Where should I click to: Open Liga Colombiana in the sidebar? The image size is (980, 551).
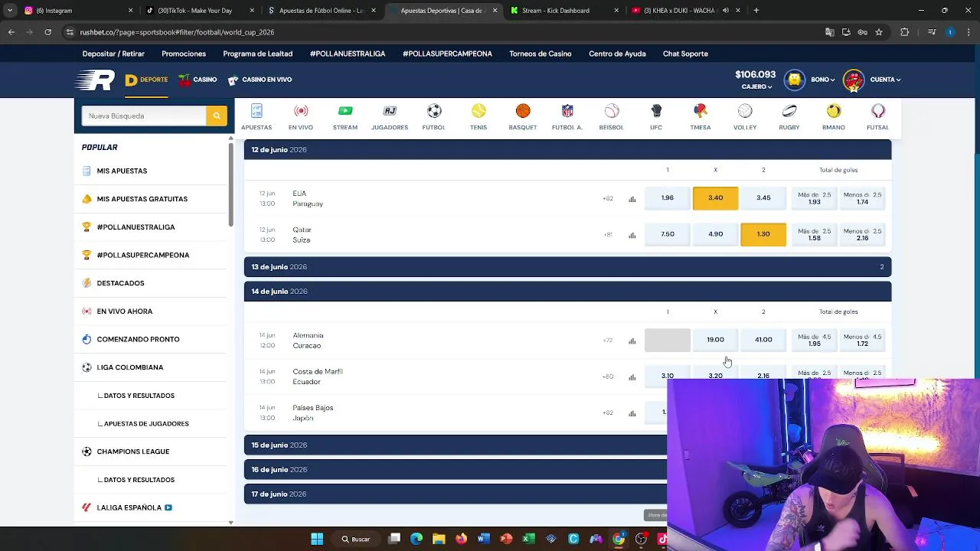(x=129, y=367)
